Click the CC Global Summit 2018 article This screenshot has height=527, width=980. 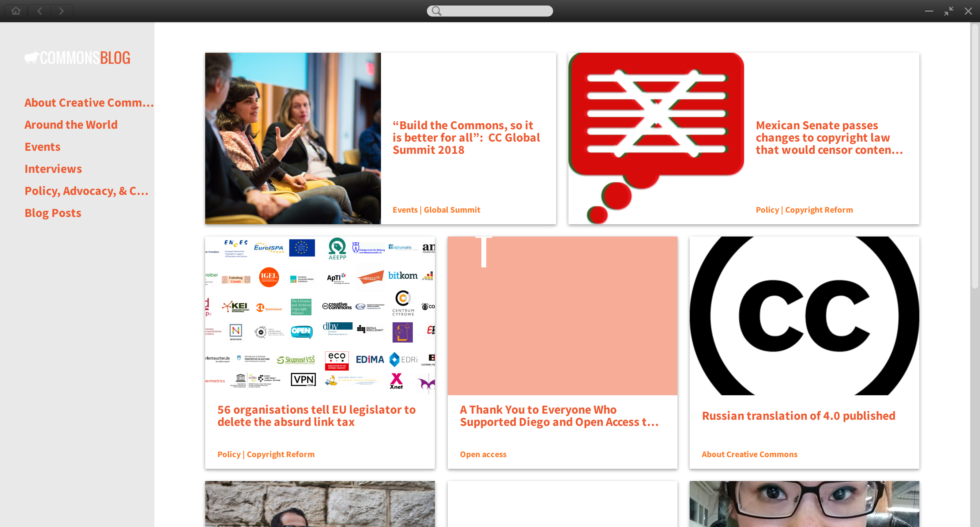point(467,137)
